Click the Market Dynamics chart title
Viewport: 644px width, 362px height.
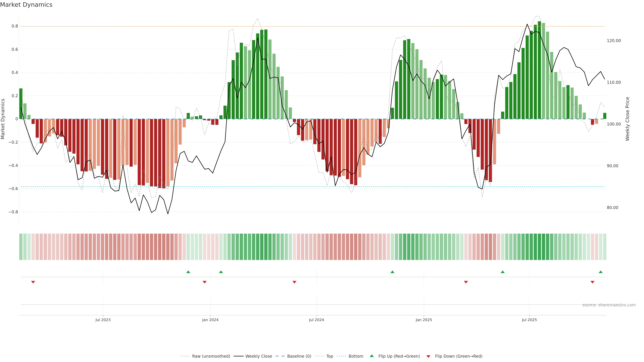coord(26,5)
